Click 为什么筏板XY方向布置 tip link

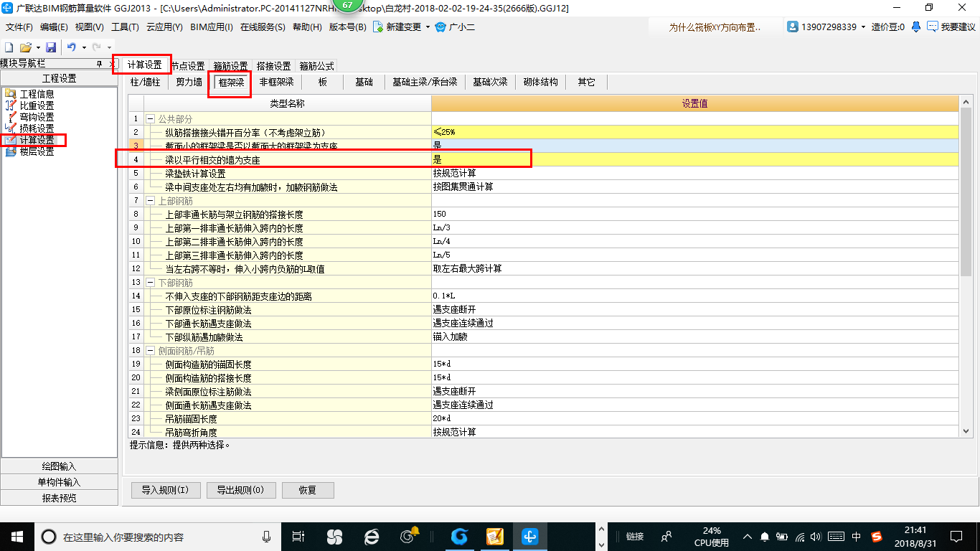tap(713, 27)
